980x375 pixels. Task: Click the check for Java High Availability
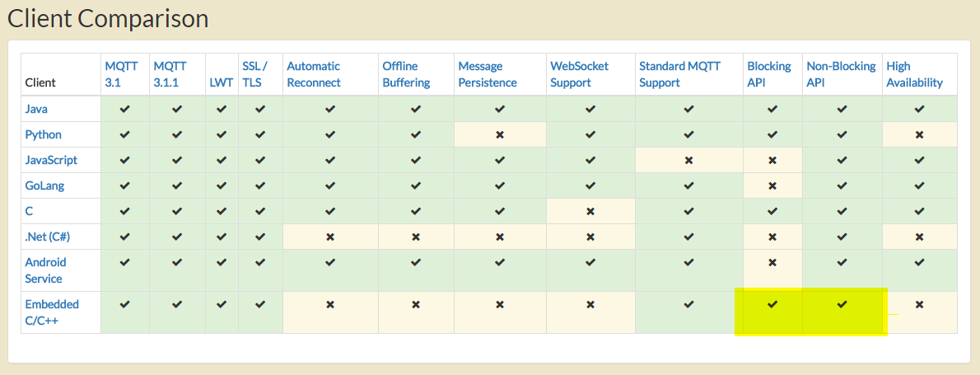pyautogui.click(x=919, y=109)
